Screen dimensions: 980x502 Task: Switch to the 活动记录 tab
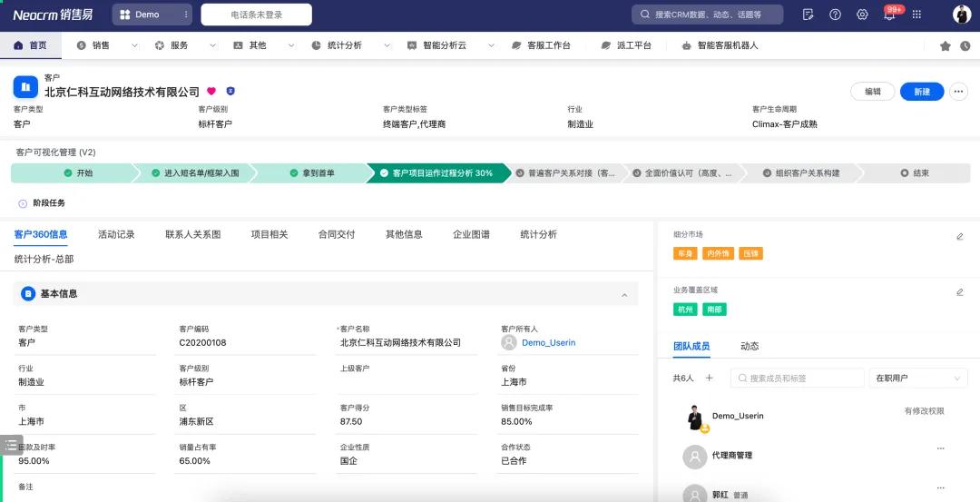[116, 234]
